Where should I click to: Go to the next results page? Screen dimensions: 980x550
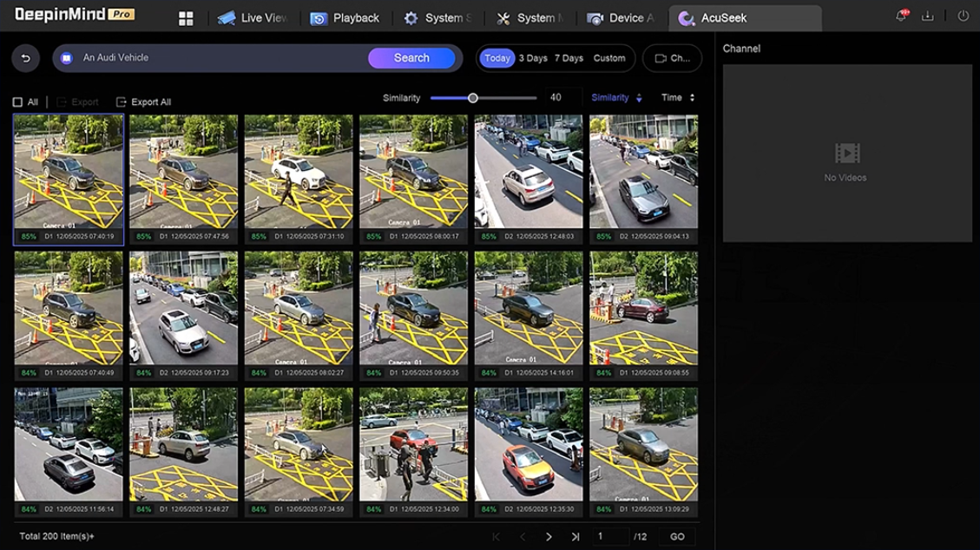(549, 537)
